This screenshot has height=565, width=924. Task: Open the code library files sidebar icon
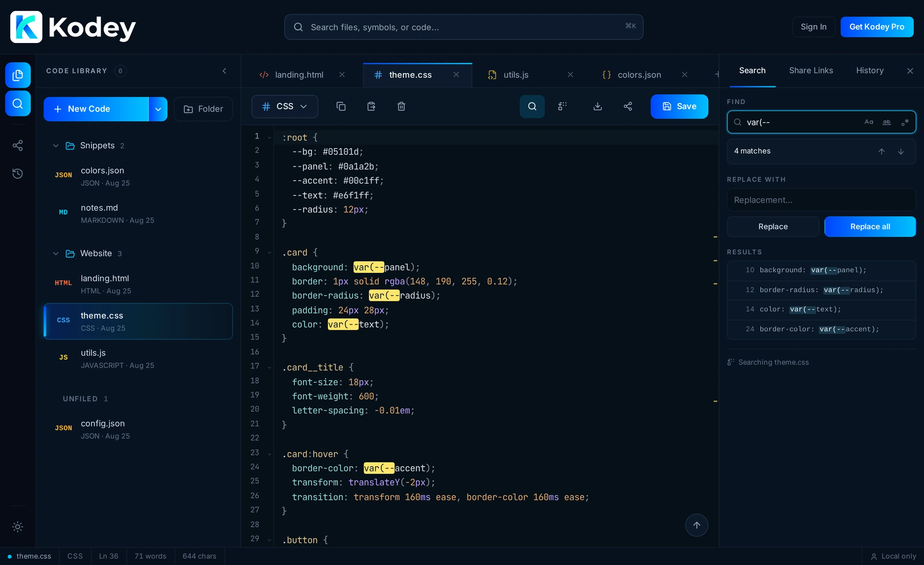tap(18, 75)
